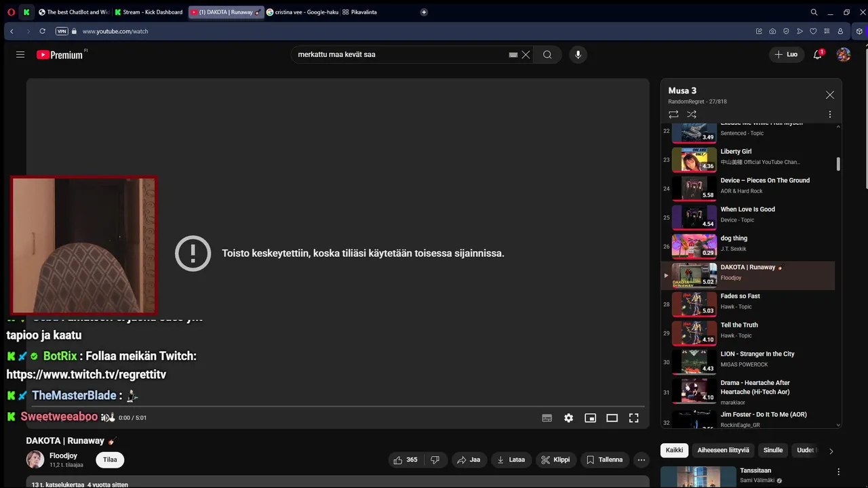
Task: Go back in browser history
Action: (12, 31)
